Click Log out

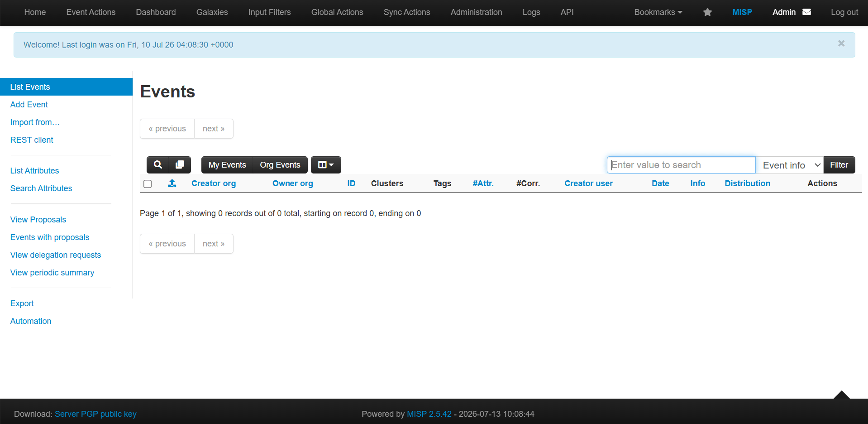[844, 12]
